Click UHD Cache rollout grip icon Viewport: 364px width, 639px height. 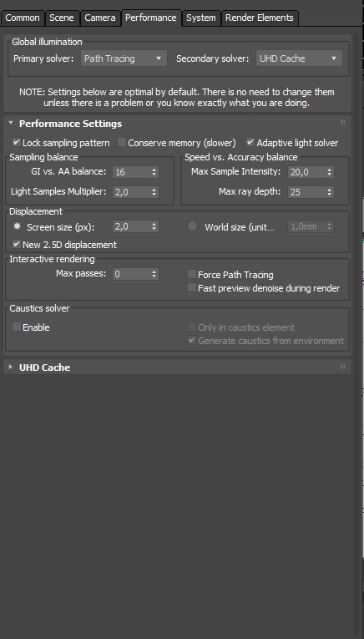tap(342, 367)
